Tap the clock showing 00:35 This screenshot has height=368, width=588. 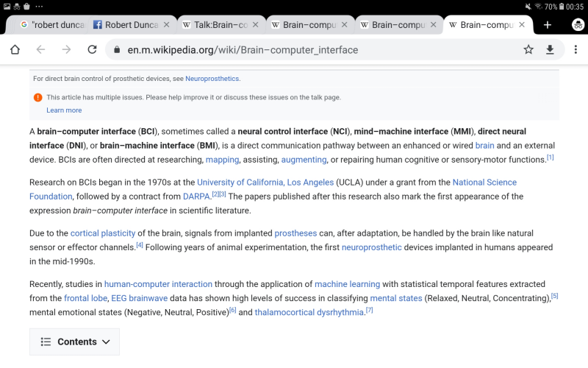575,7
